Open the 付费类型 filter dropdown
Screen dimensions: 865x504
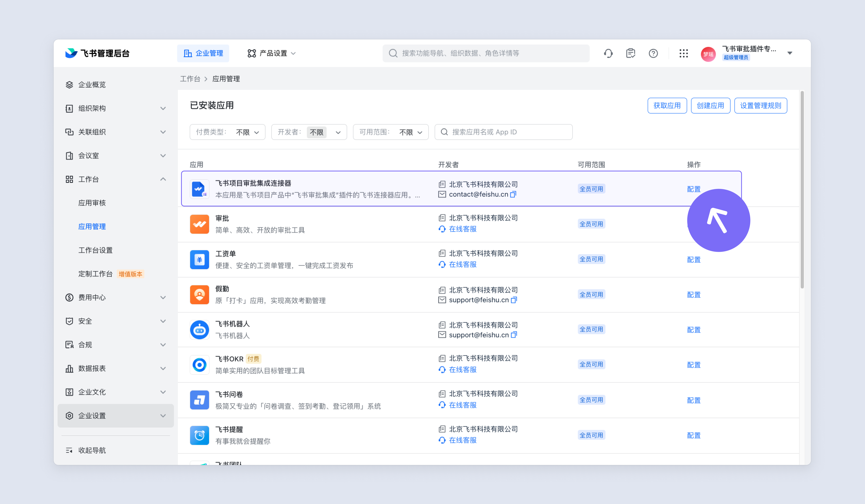coord(227,132)
